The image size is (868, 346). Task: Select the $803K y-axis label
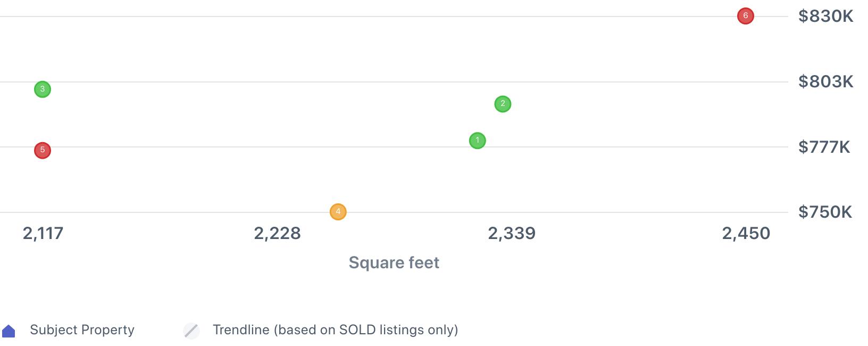(x=825, y=81)
